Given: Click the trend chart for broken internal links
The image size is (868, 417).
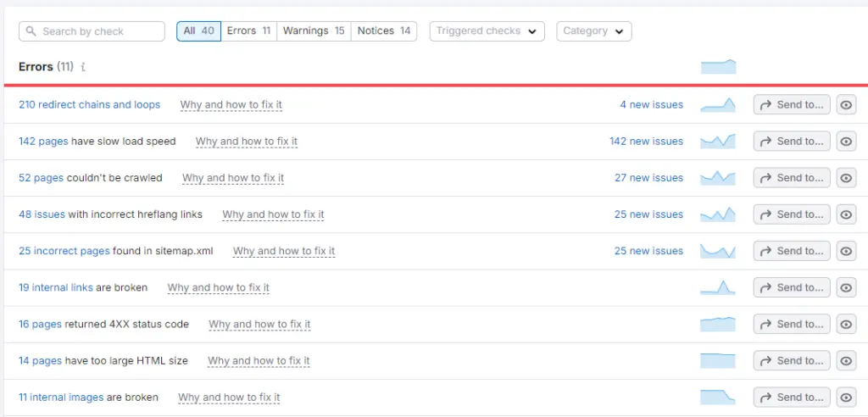Looking at the screenshot, I should 718,288.
